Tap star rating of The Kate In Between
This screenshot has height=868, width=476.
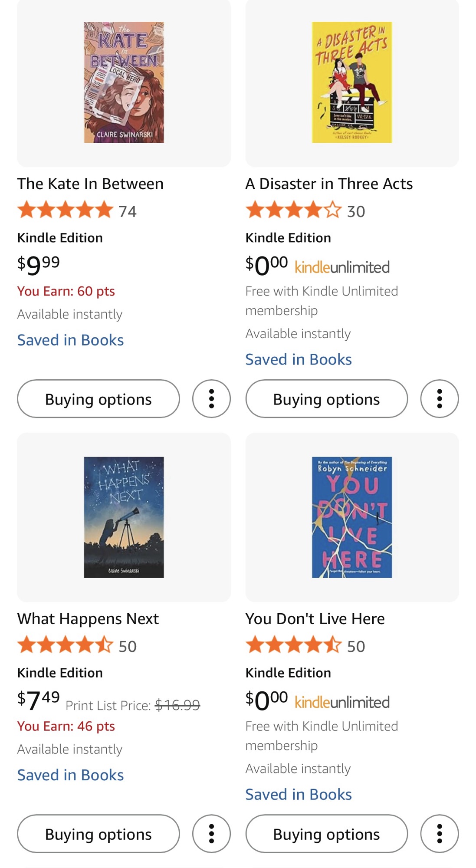pyautogui.click(x=65, y=210)
